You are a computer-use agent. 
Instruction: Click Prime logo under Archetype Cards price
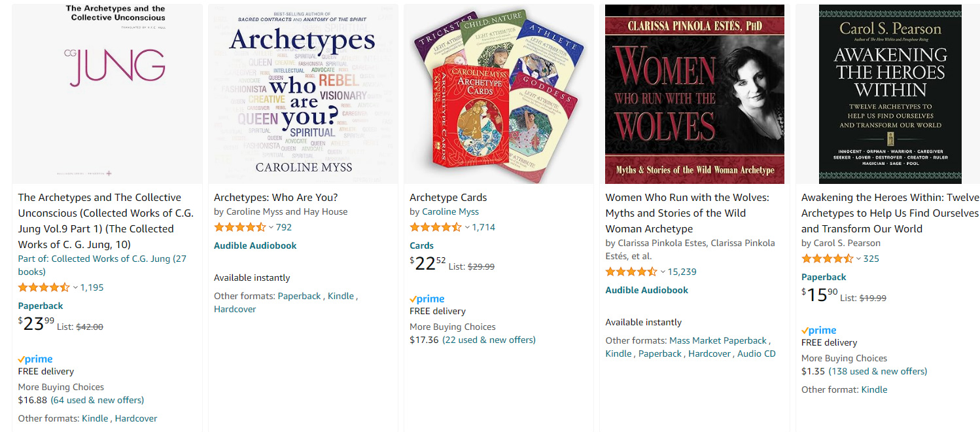427,299
